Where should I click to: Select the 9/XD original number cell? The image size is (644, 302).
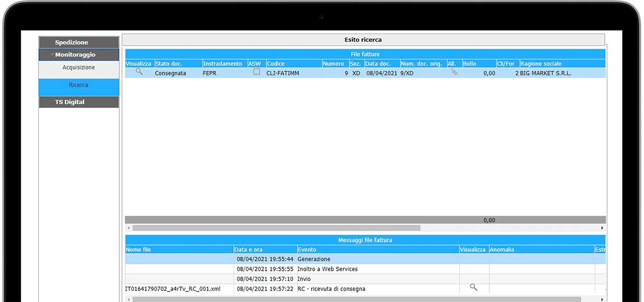coord(407,73)
